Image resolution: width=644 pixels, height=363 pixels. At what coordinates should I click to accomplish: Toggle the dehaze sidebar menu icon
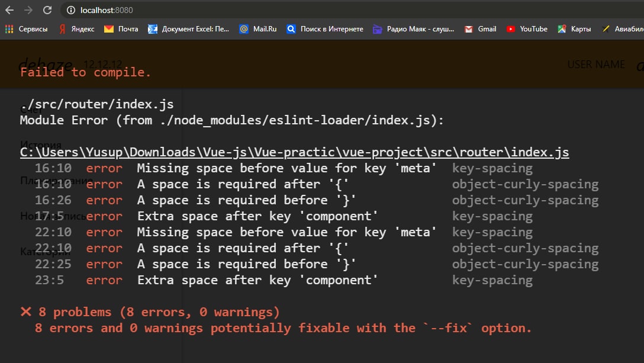point(46,65)
